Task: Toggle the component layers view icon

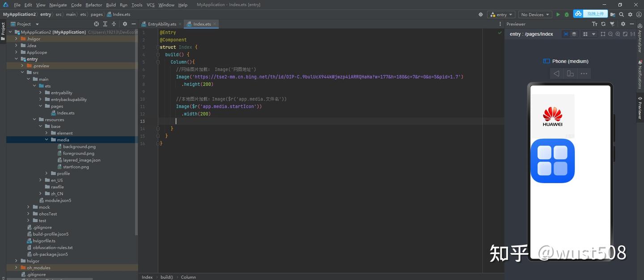Action: point(574,34)
